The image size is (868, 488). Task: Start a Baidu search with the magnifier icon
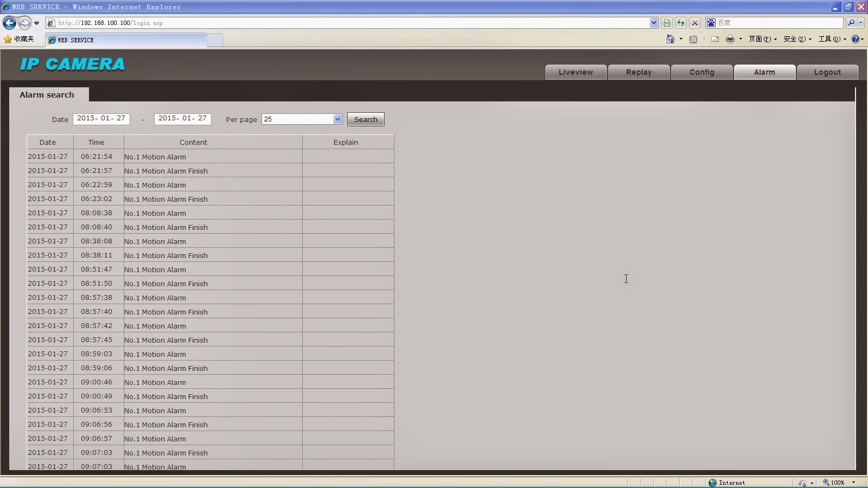pyautogui.click(x=851, y=23)
